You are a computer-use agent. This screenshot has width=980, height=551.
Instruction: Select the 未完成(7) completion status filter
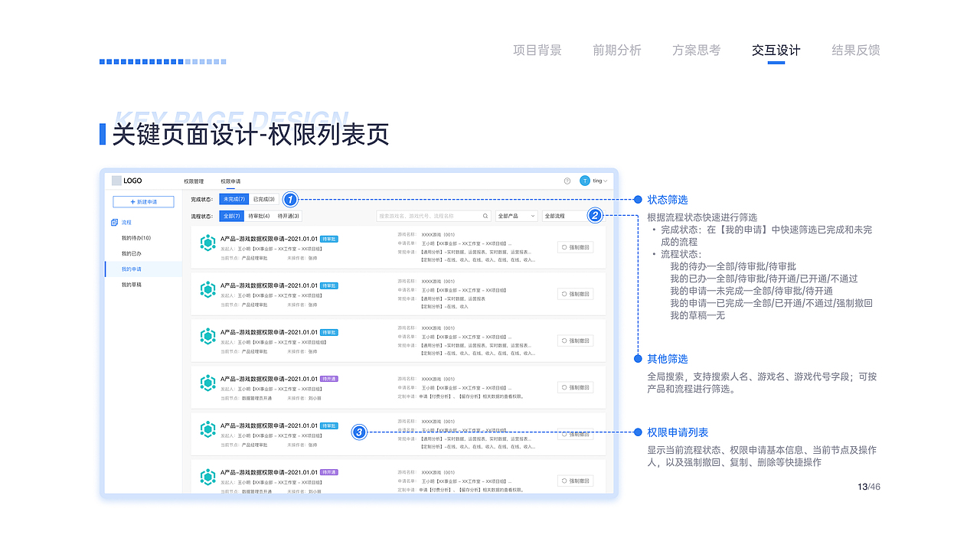(x=234, y=199)
